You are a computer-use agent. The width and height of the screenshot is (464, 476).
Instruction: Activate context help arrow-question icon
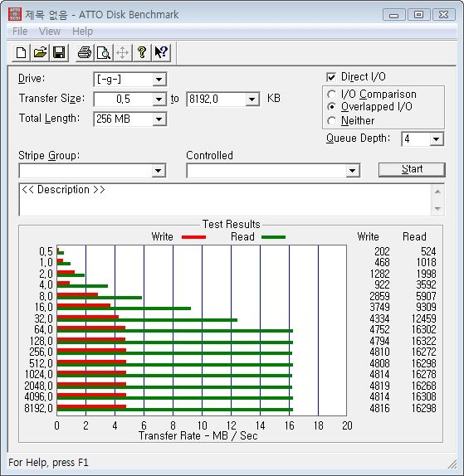pyautogui.click(x=161, y=53)
